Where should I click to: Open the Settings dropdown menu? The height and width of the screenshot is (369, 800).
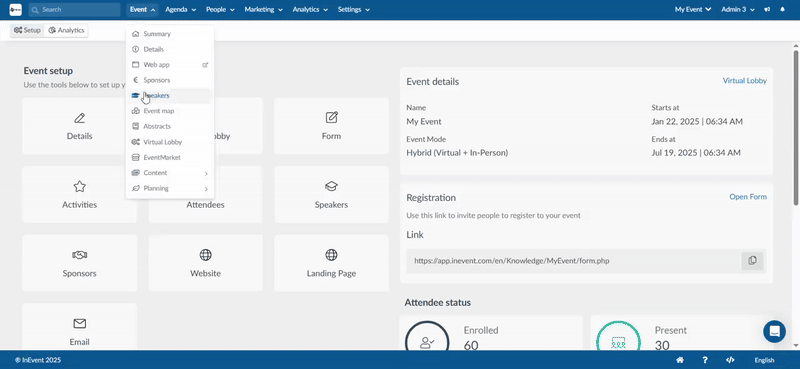pos(354,10)
